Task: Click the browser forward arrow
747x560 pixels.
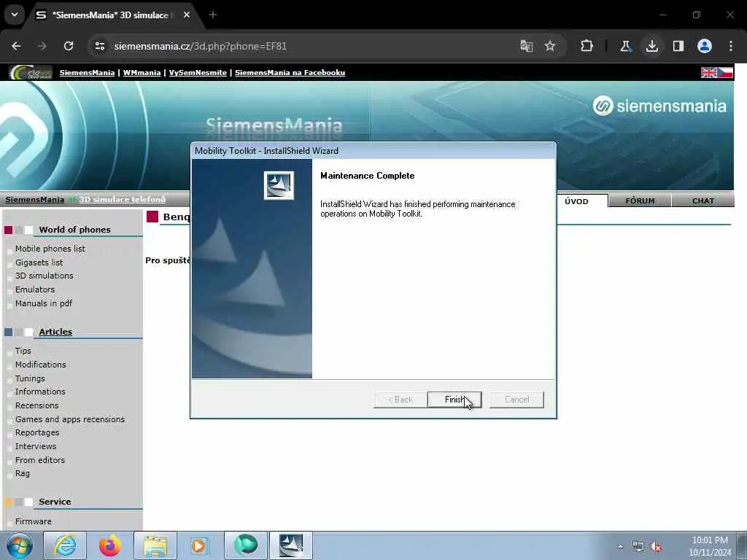Action: tap(42, 46)
